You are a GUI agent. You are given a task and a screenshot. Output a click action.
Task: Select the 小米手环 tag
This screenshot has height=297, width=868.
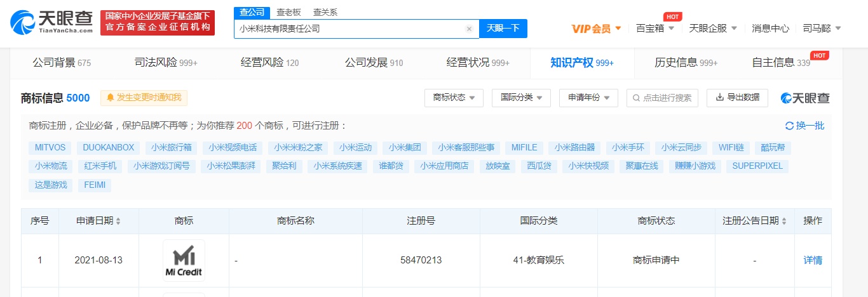(x=628, y=147)
